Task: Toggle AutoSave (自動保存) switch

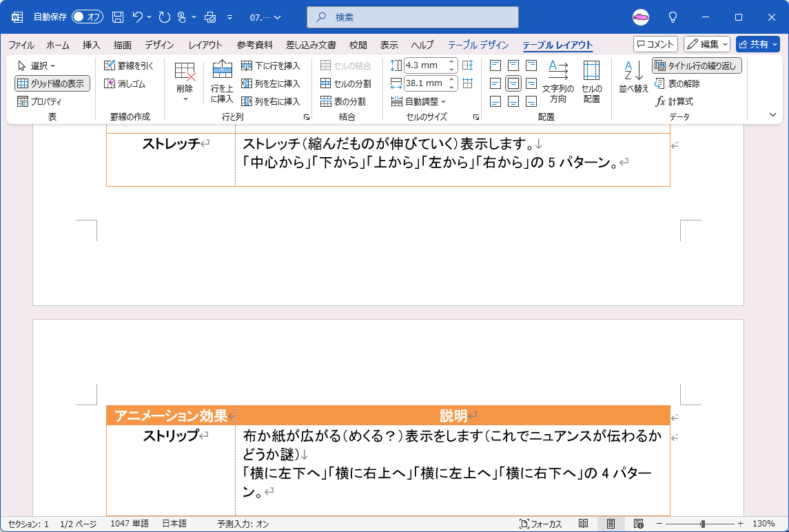Action: click(x=88, y=17)
